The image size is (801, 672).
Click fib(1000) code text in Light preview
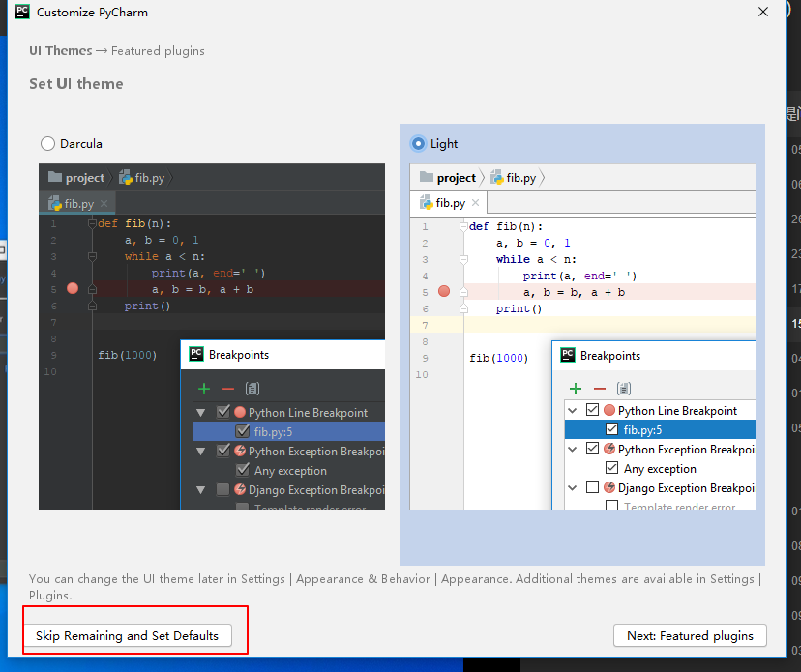498,358
